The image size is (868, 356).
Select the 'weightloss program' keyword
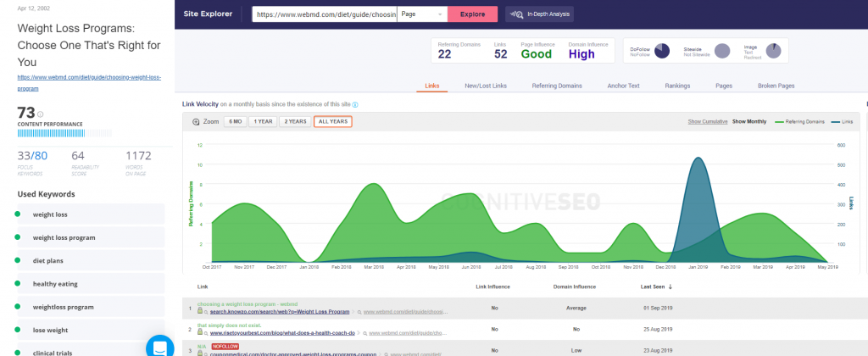pos(91,307)
